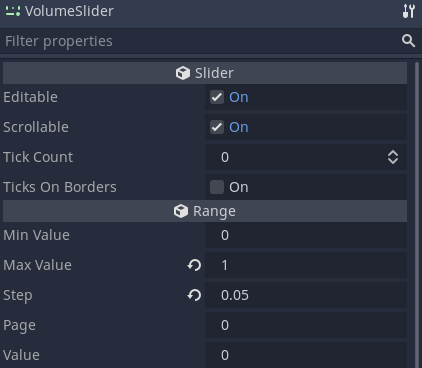Image resolution: width=422 pixels, height=368 pixels.
Task: Click the Slider class cube icon
Action: tap(183, 73)
